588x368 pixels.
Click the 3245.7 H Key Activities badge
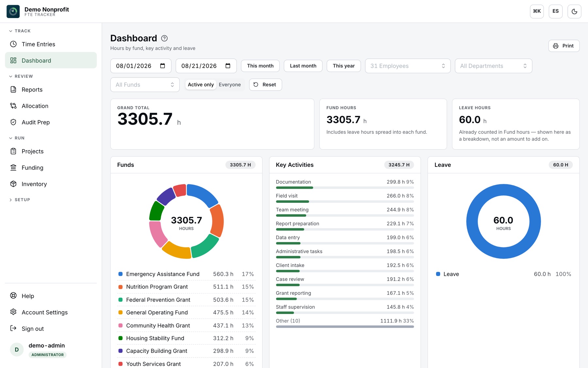coord(399,165)
